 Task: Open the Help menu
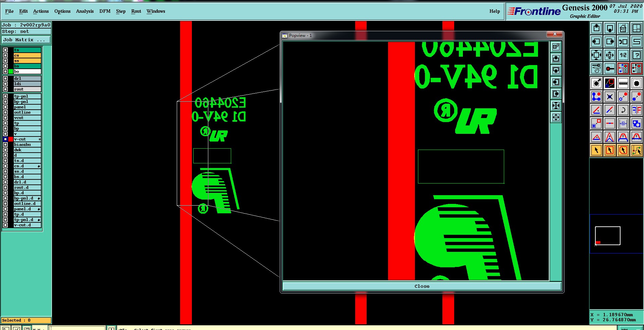coord(494,11)
